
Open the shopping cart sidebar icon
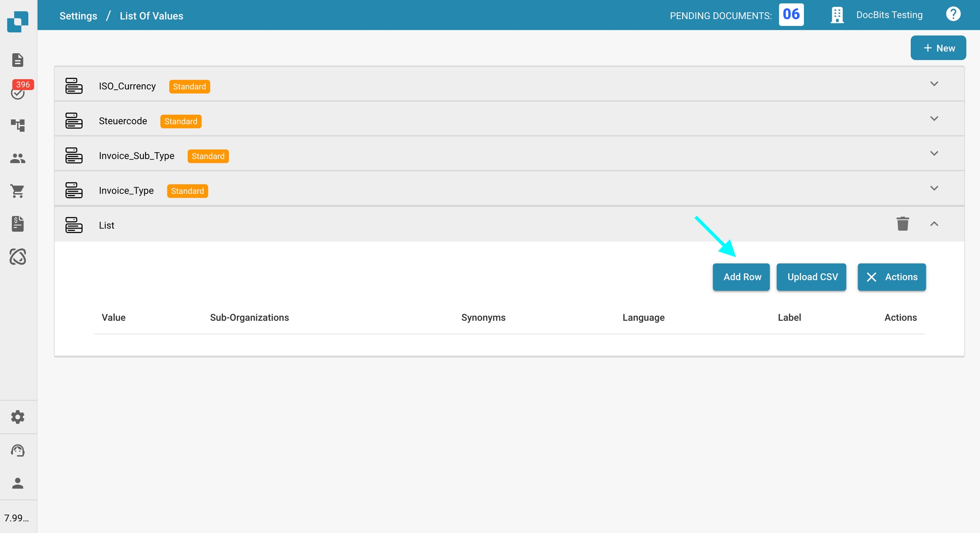18,191
